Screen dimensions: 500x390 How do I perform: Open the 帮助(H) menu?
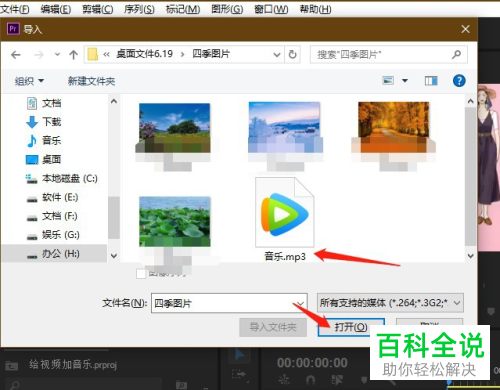[x=315, y=9]
